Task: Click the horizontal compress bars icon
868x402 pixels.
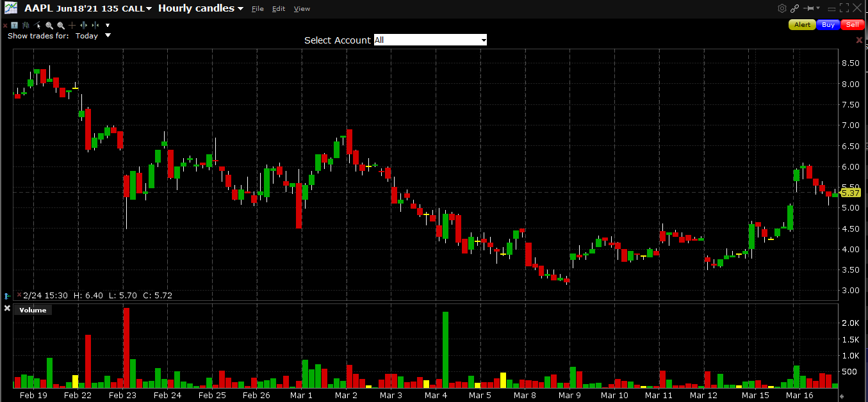Action: [94, 25]
